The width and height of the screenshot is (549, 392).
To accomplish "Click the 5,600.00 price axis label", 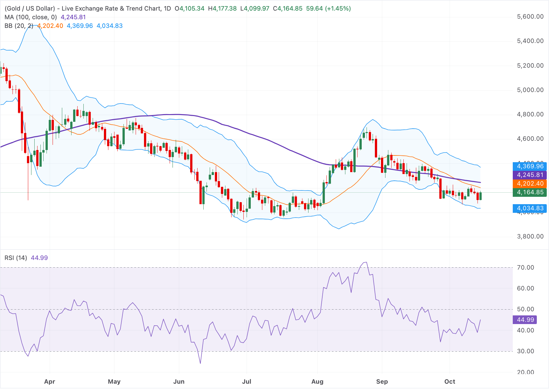I will pyautogui.click(x=530, y=16).
